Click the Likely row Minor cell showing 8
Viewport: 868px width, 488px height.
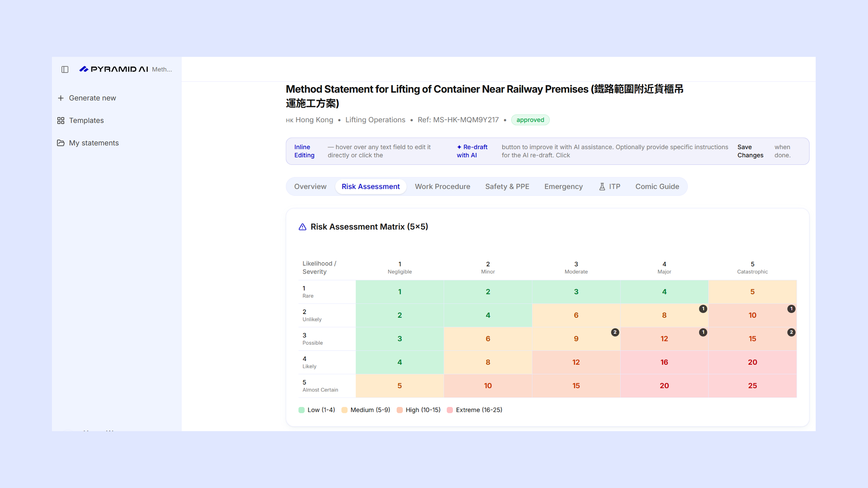pyautogui.click(x=488, y=362)
